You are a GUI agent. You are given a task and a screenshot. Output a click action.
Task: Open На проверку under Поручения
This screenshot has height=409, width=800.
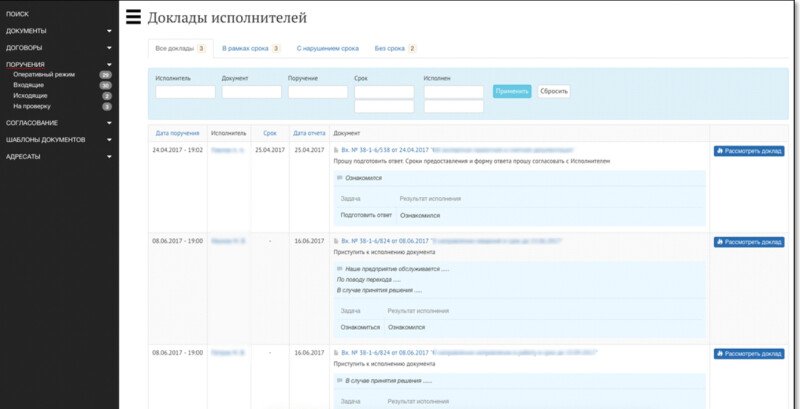pyautogui.click(x=32, y=107)
